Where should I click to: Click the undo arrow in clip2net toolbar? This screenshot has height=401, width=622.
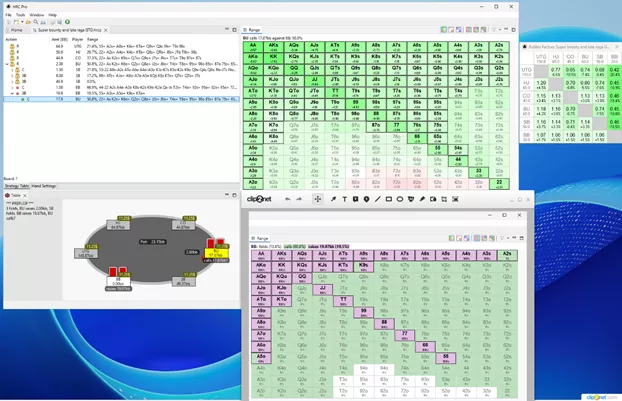click(x=288, y=199)
